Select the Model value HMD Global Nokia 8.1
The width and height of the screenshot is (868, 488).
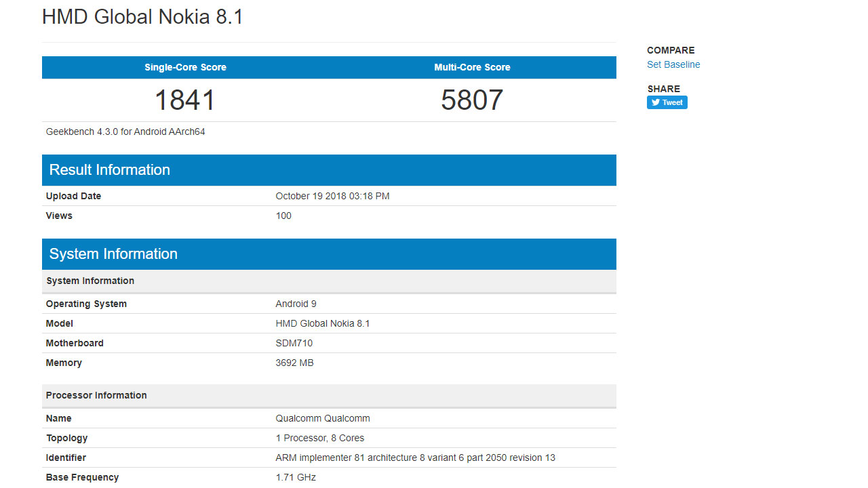coord(323,323)
